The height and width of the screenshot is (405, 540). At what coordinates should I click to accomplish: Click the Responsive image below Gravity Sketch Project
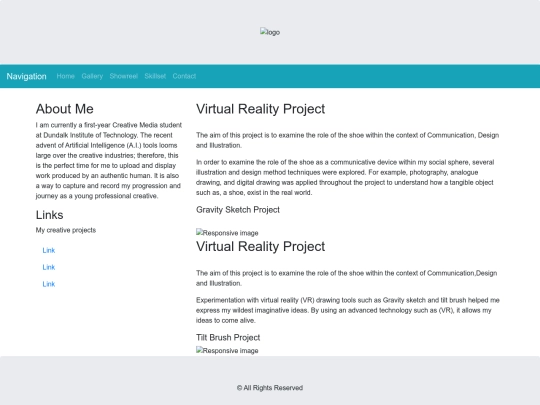pyautogui.click(x=227, y=233)
